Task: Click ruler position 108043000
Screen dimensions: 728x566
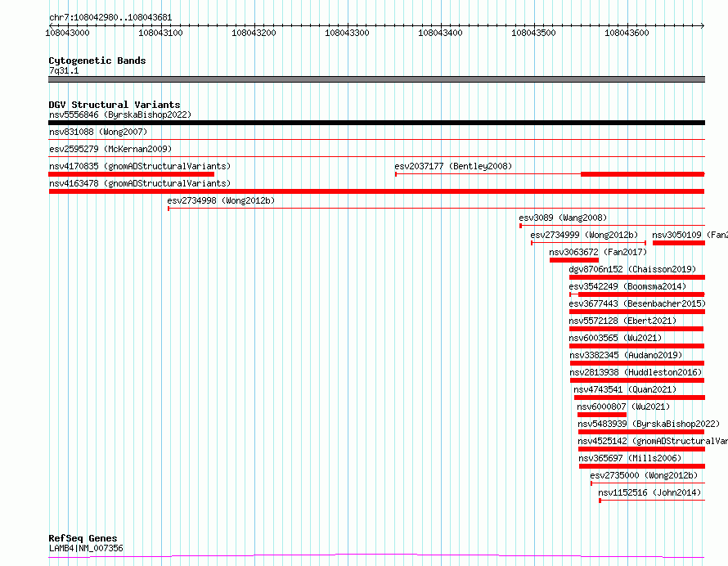Action: coord(67,33)
